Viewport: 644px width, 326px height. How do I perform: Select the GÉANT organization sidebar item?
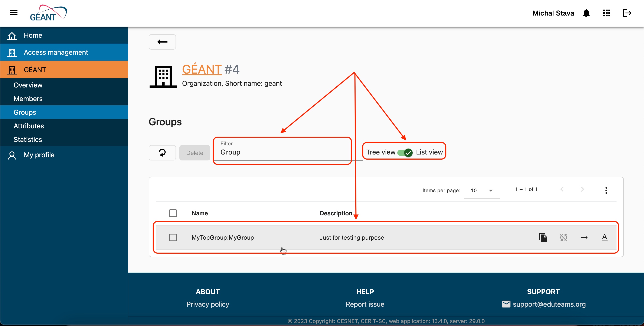pyautogui.click(x=64, y=70)
